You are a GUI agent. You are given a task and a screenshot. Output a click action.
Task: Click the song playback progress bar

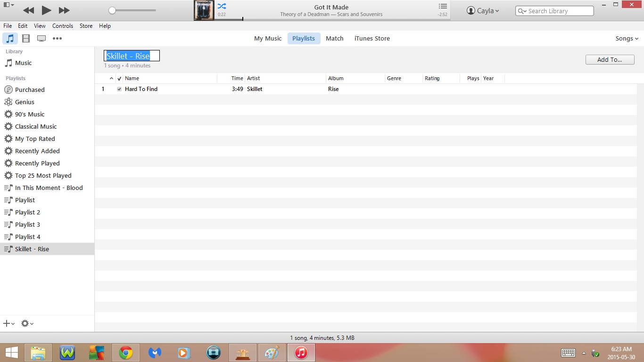[x=332, y=19]
